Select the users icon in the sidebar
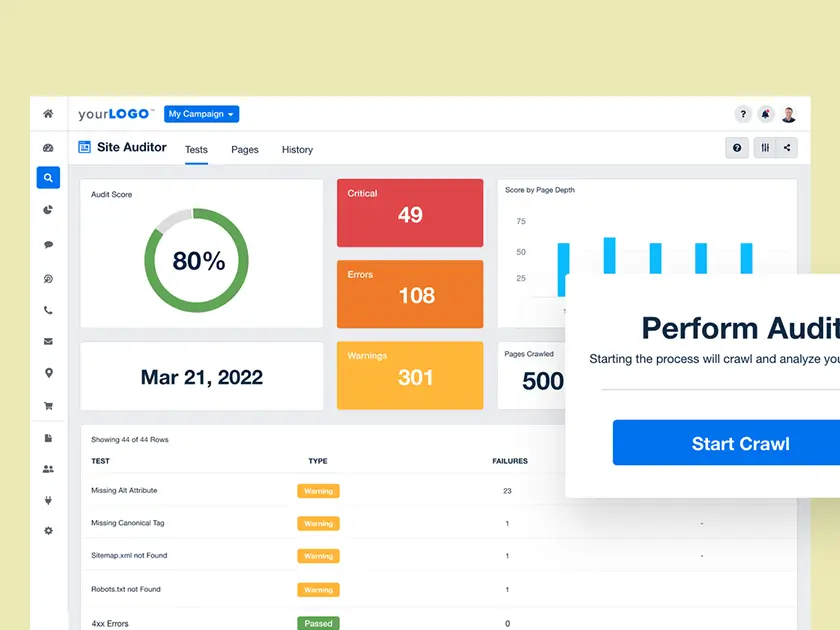 [48, 468]
